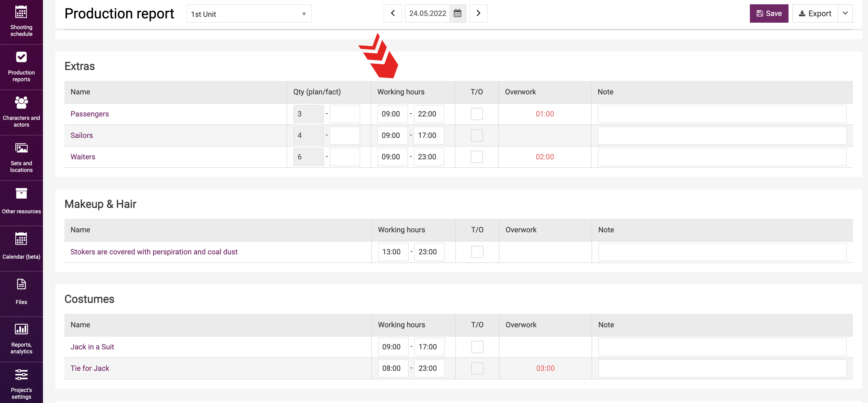Screen dimensions: 868x403
Task: Toggle T/O checkbox for Tie for Jack
Action: (477, 368)
